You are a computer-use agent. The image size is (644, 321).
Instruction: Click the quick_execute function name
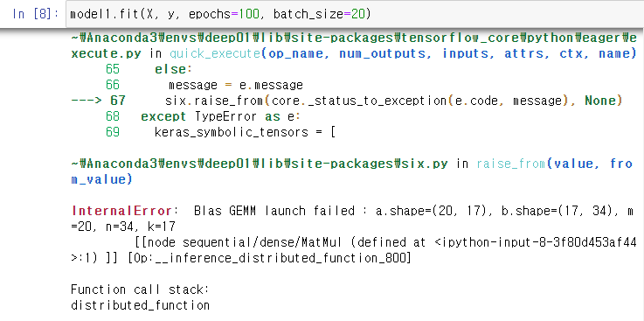tap(215, 53)
